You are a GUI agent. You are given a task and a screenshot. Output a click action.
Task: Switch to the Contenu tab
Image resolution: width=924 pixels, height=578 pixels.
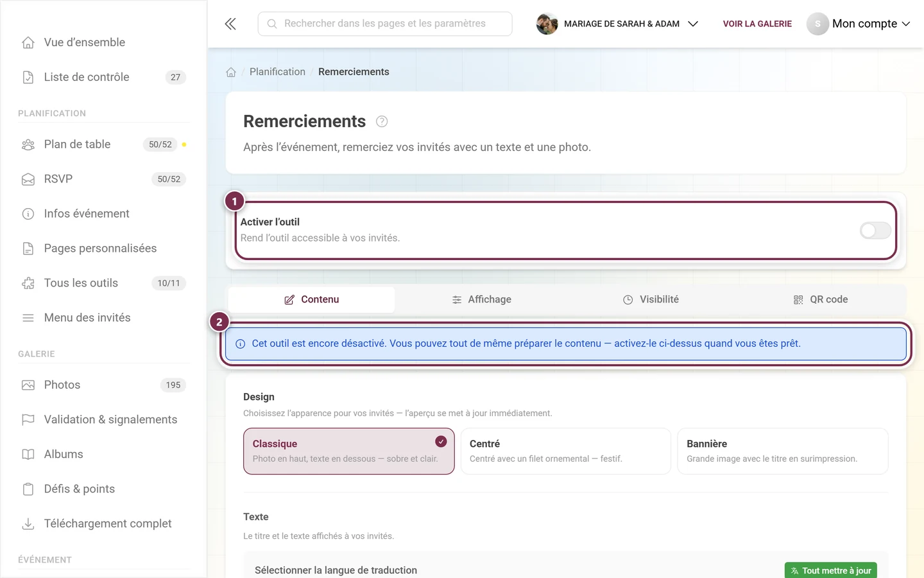pyautogui.click(x=312, y=300)
